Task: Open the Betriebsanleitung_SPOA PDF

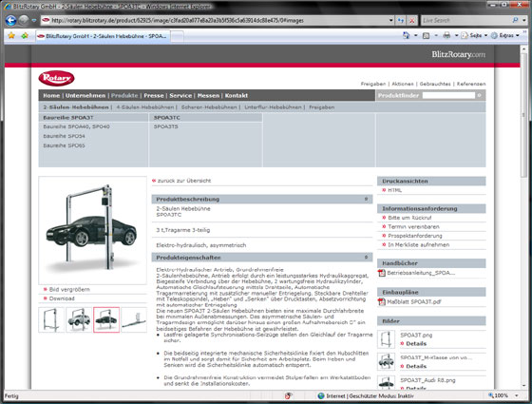Action: pos(421,273)
